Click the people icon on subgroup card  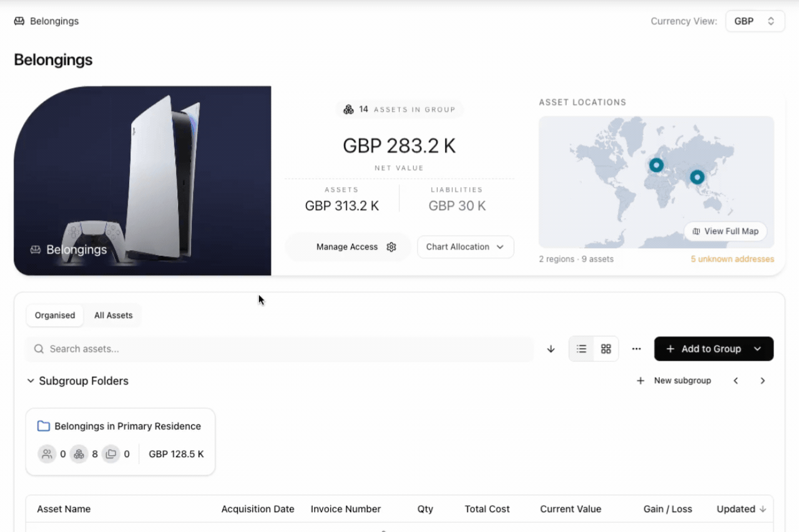[x=47, y=454]
